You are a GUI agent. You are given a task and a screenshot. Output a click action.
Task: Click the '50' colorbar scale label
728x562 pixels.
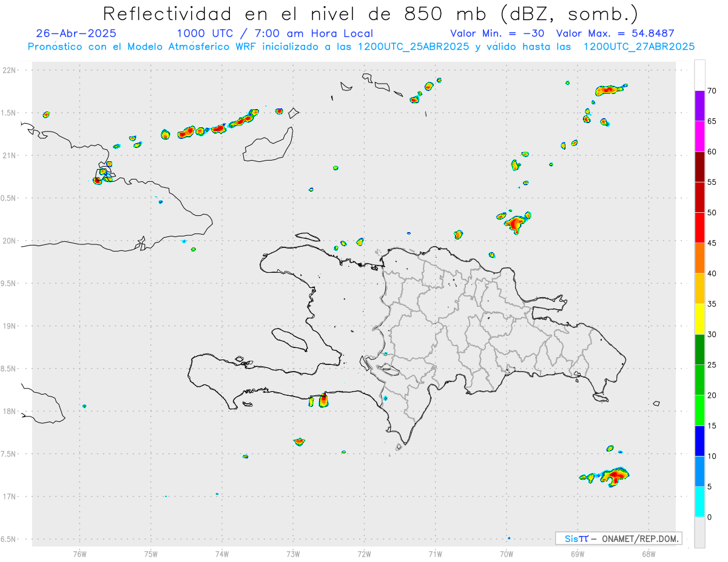pos(712,213)
